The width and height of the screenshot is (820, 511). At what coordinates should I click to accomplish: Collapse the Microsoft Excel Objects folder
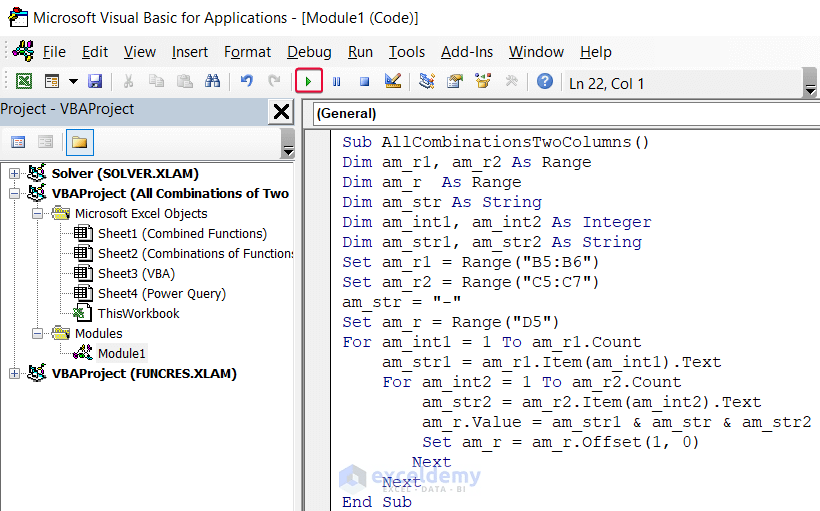point(37,213)
